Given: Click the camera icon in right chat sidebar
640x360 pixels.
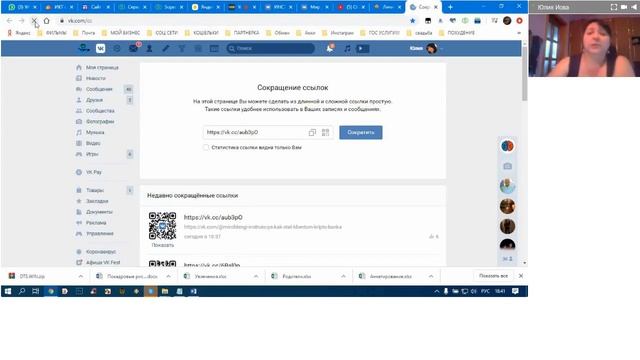Looking at the screenshot, I should pos(507,166).
